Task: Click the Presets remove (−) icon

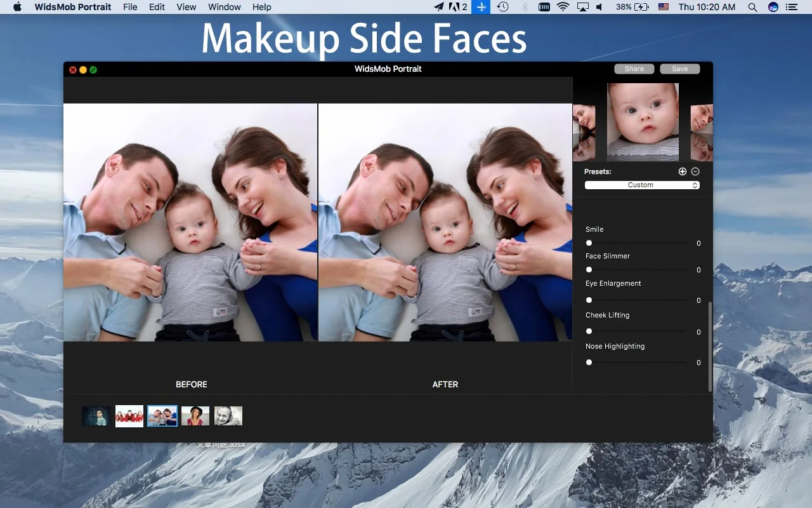Action: 695,171
